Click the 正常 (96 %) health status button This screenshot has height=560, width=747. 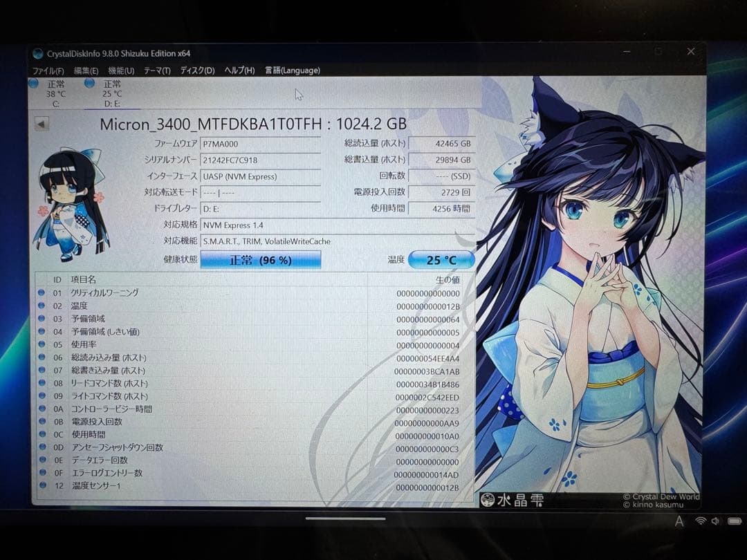pos(261,260)
